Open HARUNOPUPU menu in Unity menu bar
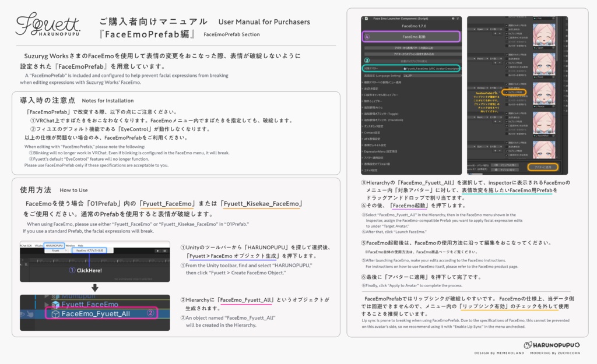This screenshot has height=364, width=597. pyautogui.click(x=54, y=246)
